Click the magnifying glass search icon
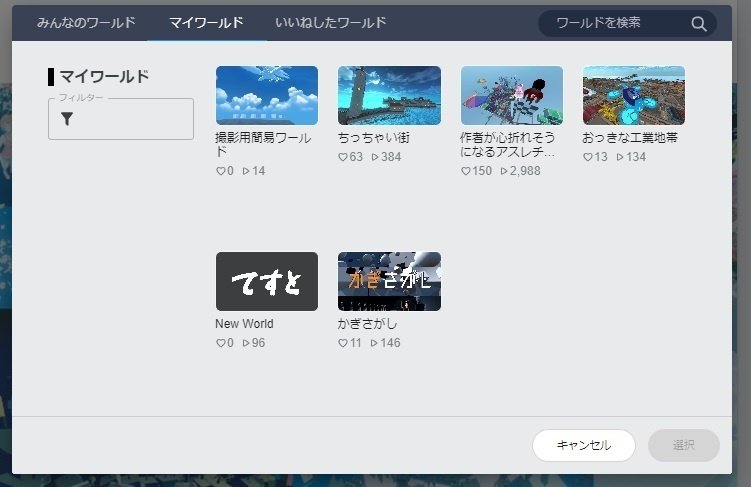 point(699,23)
